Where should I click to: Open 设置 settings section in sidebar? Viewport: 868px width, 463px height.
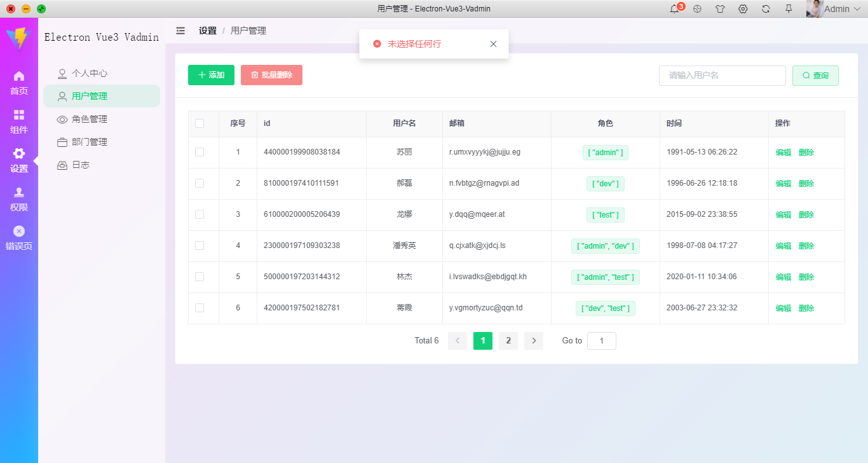click(x=19, y=161)
